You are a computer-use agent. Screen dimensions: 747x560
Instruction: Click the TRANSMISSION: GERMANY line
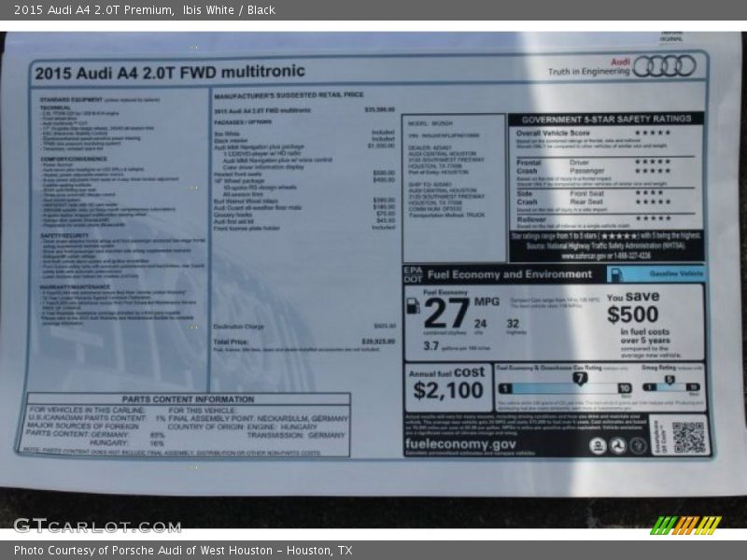296,435
